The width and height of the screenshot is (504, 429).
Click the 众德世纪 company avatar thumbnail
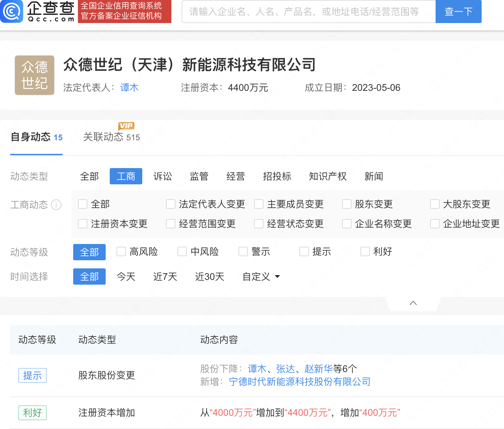click(x=35, y=75)
